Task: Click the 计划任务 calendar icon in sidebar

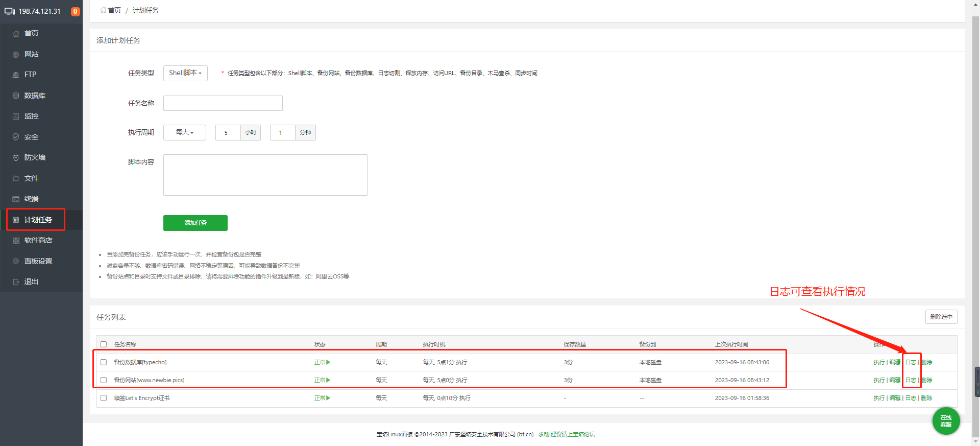Action: point(16,220)
